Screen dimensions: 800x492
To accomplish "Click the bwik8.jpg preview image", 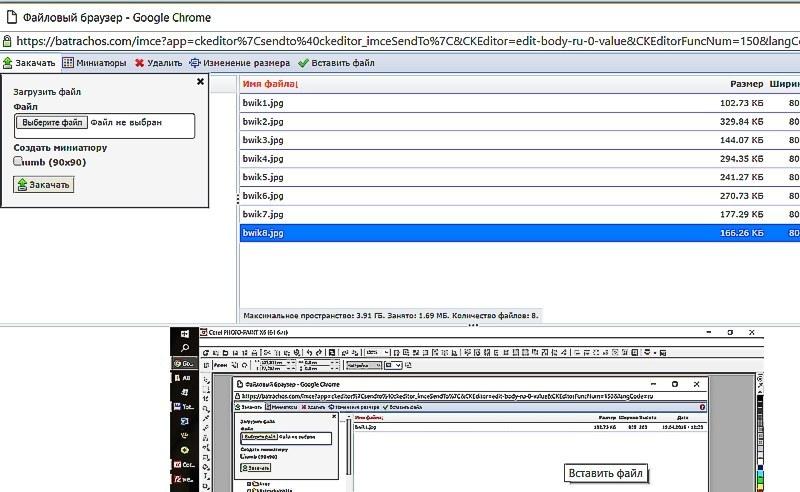I will tap(470, 410).
